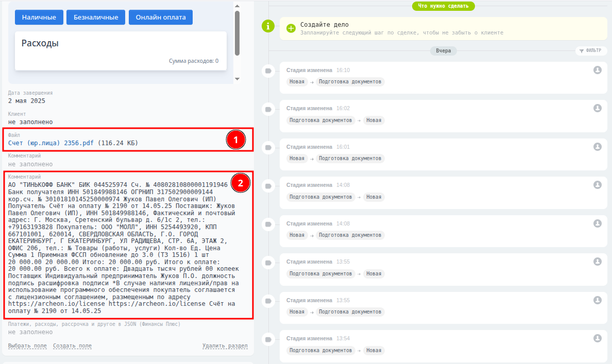This screenshot has height=364, width=612.
Task: Click the Финансы Плюс JSON field value
Action: click(x=30, y=332)
